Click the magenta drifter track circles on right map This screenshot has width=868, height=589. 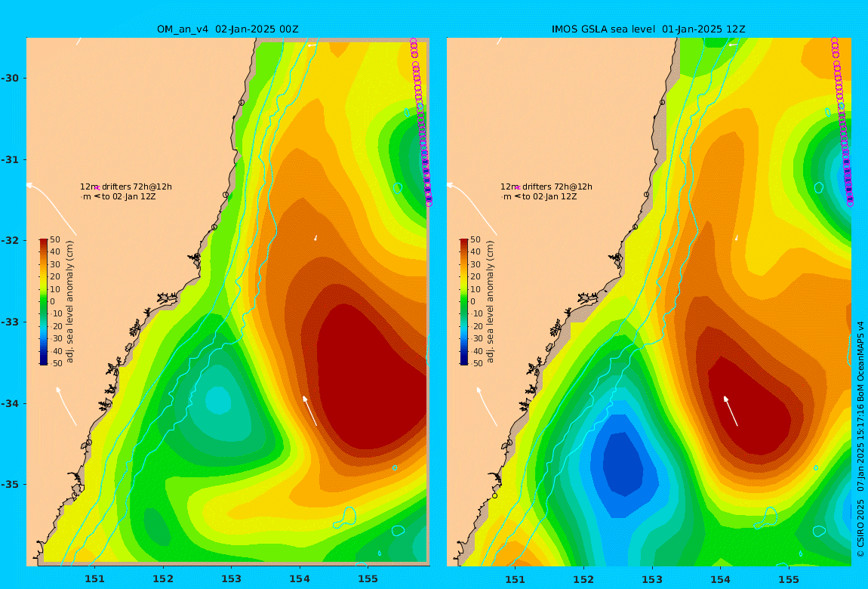coord(842,123)
